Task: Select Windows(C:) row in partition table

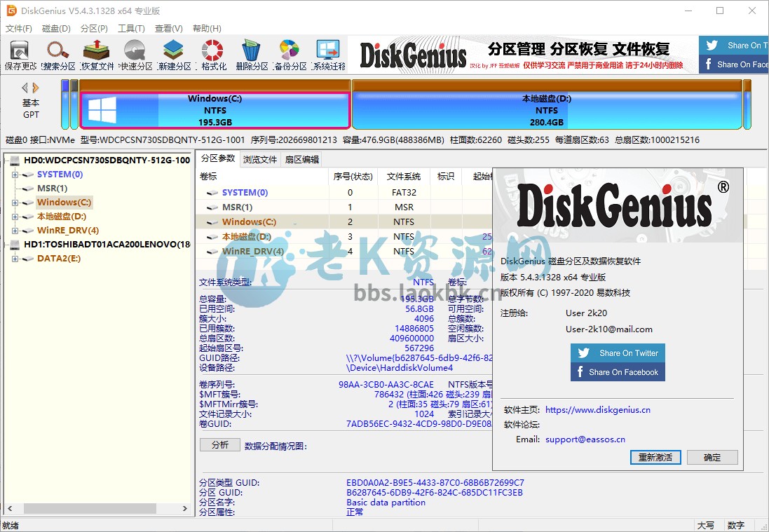Action: pyautogui.click(x=343, y=222)
